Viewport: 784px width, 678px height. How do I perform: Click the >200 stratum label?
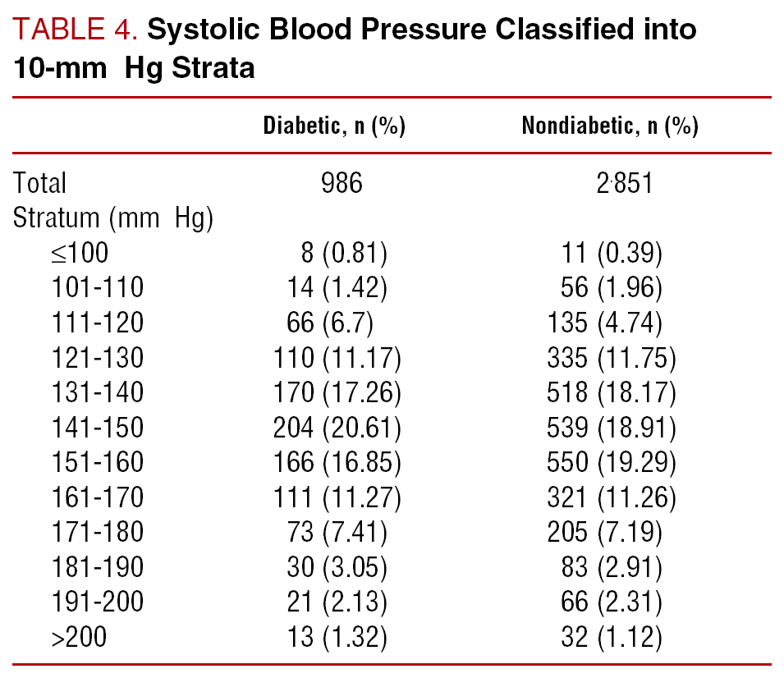pos(79,637)
